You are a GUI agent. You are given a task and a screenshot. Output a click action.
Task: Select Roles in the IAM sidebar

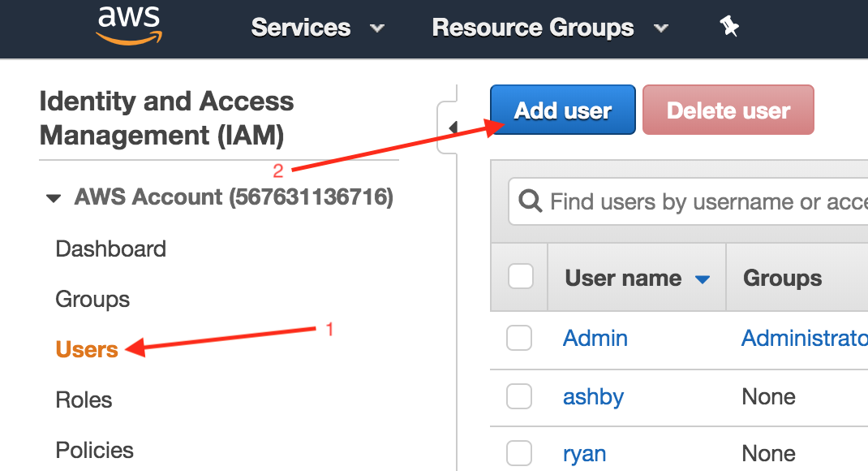[x=84, y=400]
